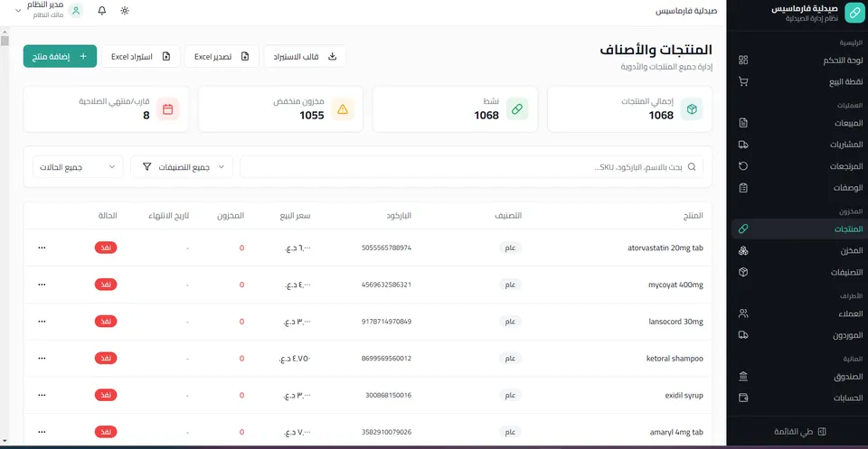868x449 pixels.
Task: Go to العملاء customers page
Action: [x=798, y=313]
